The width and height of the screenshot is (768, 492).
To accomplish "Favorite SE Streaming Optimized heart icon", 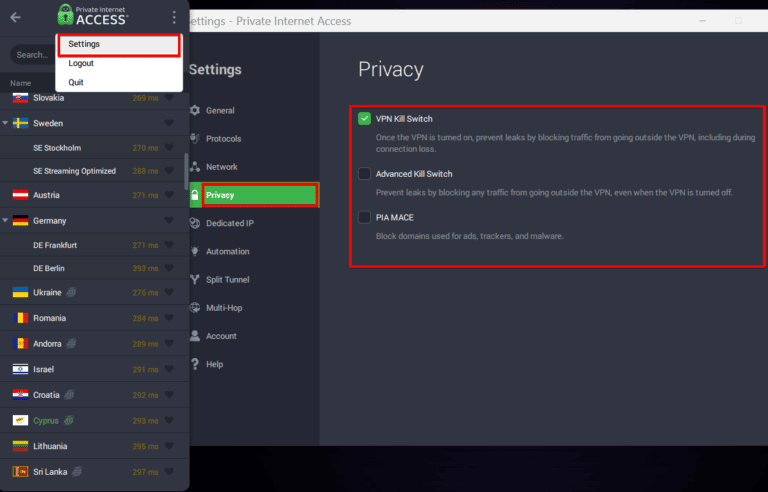I will click(x=169, y=171).
